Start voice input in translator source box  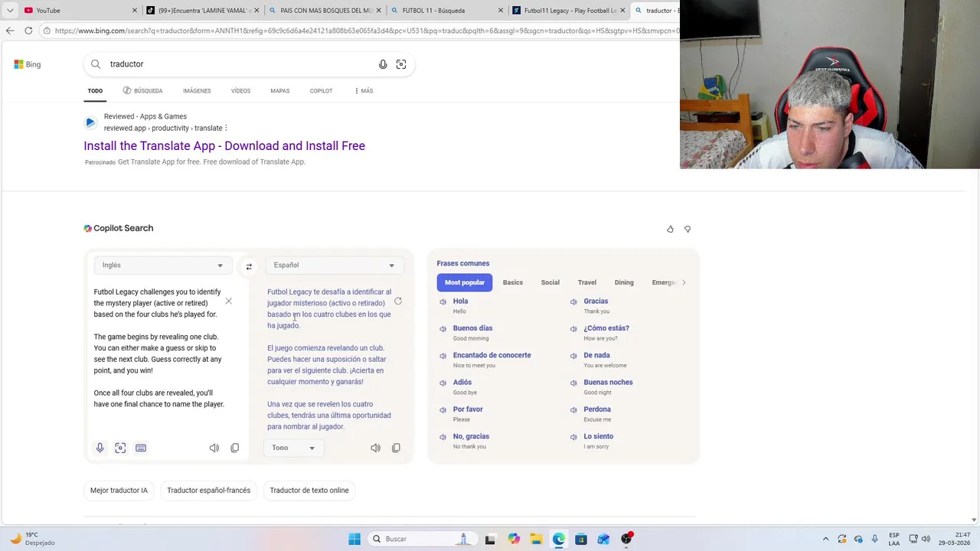click(x=100, y=448)
